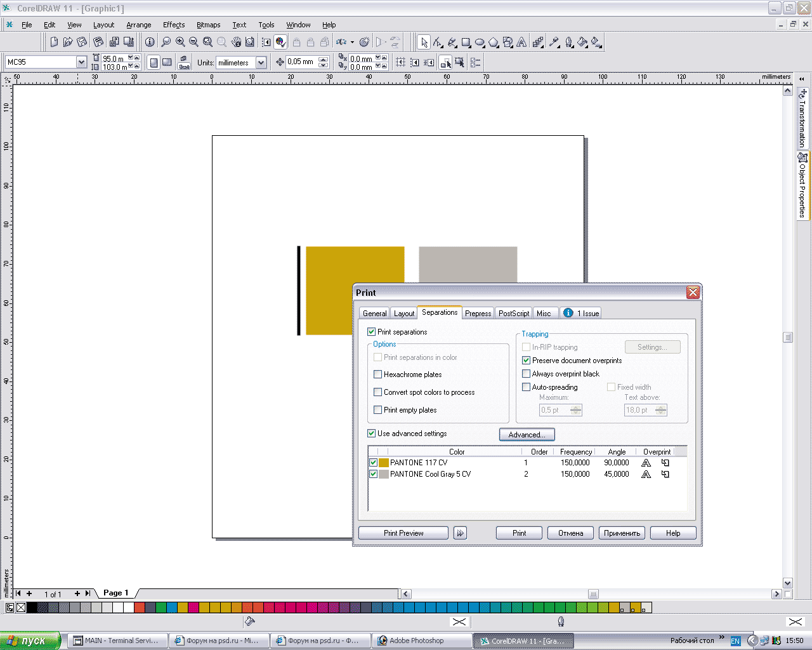Click the document info icon
The width and height of the screenshot is (812, 650).
pos(150,42)
